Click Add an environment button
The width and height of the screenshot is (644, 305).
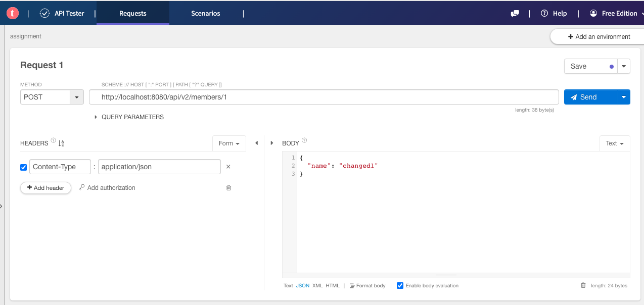pyautogui.click(x=599, y=37)
